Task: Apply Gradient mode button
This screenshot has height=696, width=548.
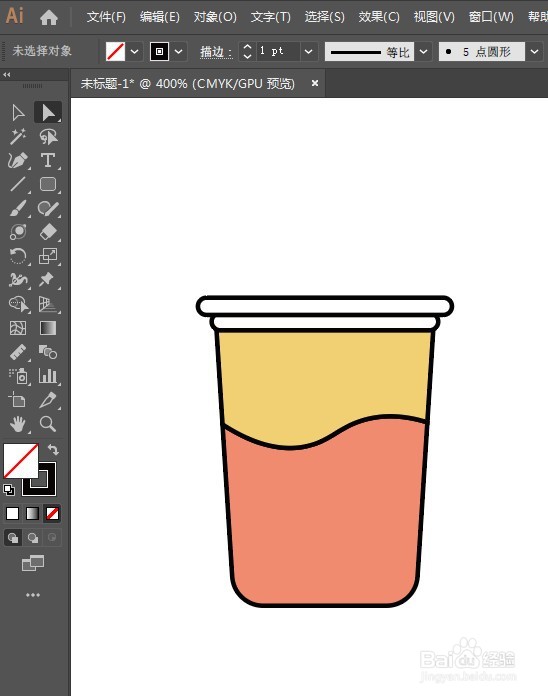Action: click(x=32, y=514)
